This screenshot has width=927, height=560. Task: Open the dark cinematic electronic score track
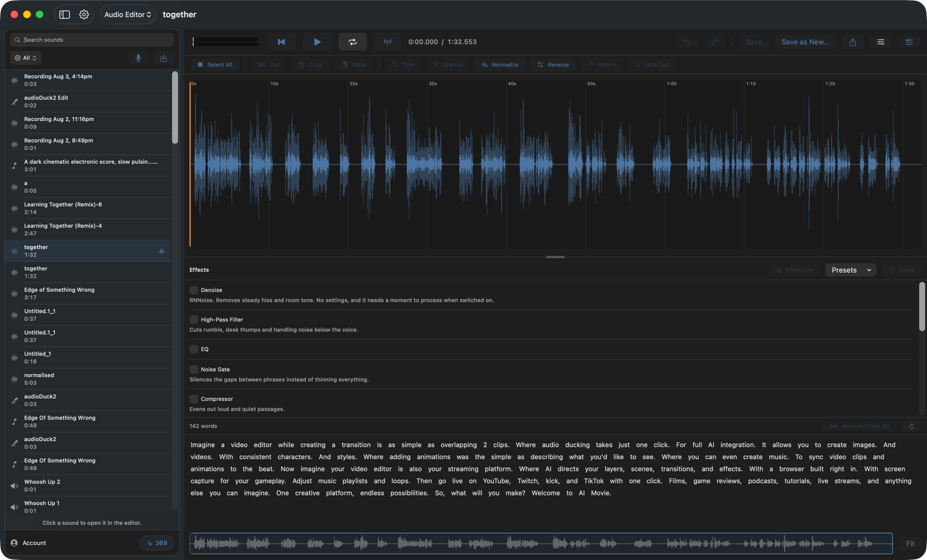tap(88, 166)
